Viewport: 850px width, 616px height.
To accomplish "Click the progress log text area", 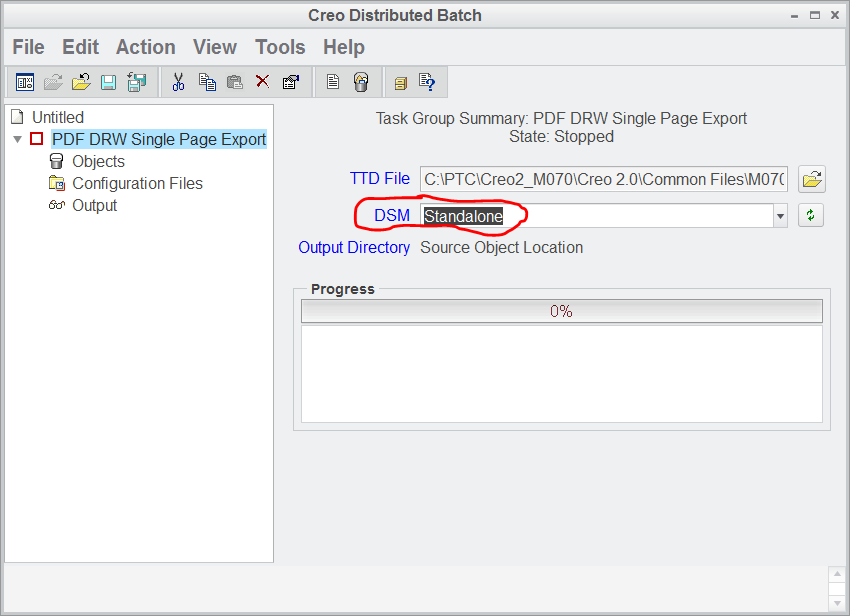I will coord(562,374).
